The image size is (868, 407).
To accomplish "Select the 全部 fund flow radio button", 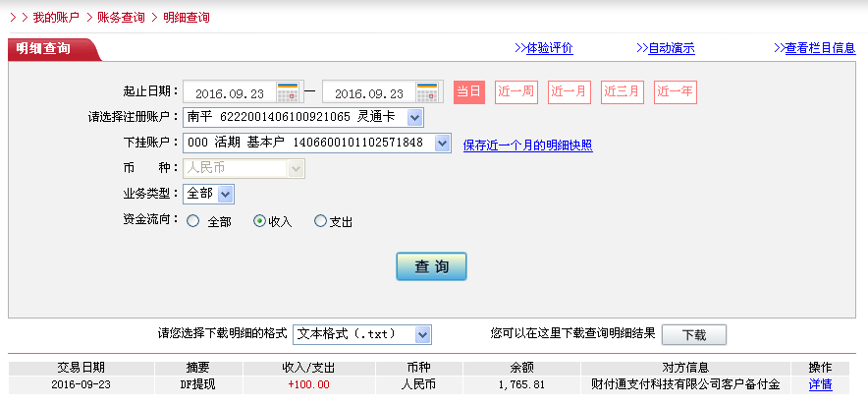I will point(192,221).
